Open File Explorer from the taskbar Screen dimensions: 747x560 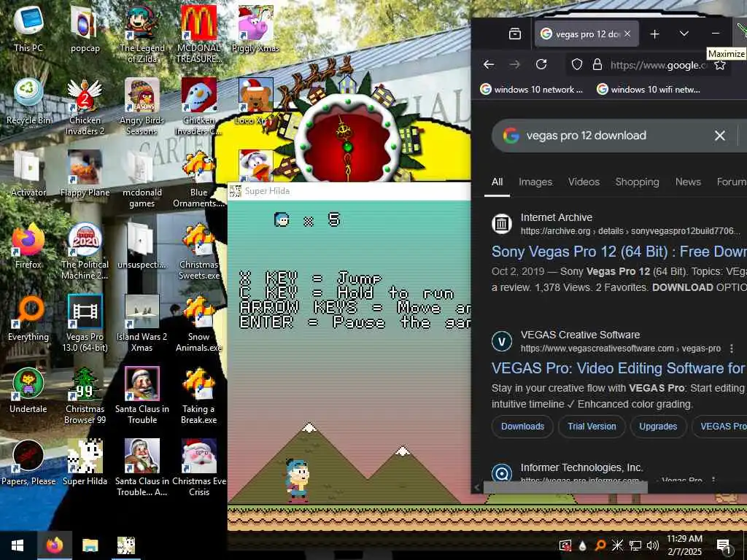(90, 545)
